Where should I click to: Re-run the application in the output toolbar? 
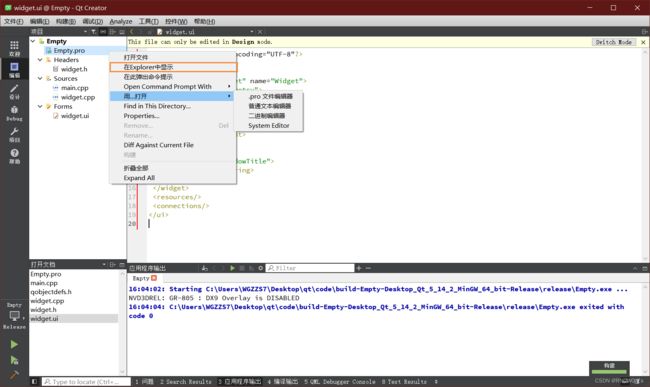pyautogui.click(x=232, y=268)
